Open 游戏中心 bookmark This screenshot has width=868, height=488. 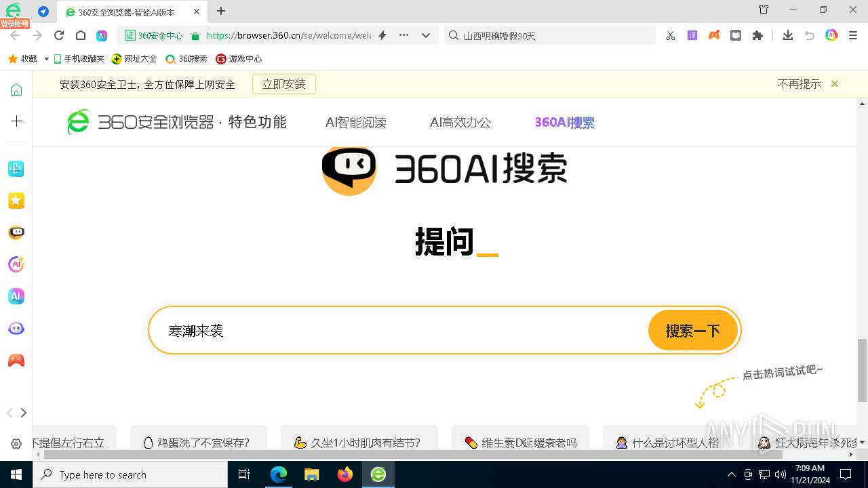point(239,59)
